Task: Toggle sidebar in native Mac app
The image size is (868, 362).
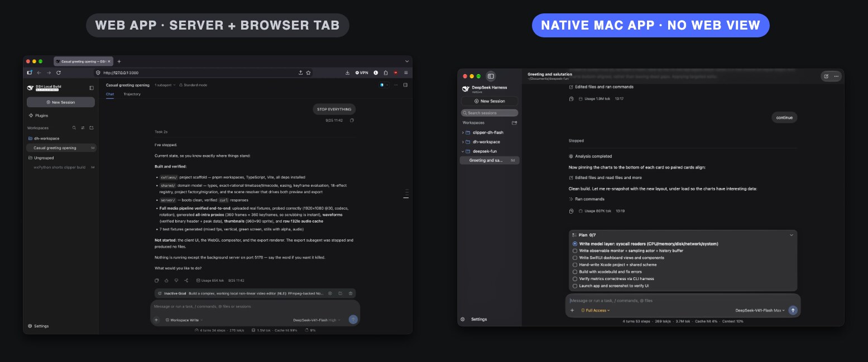Action: 491,76
